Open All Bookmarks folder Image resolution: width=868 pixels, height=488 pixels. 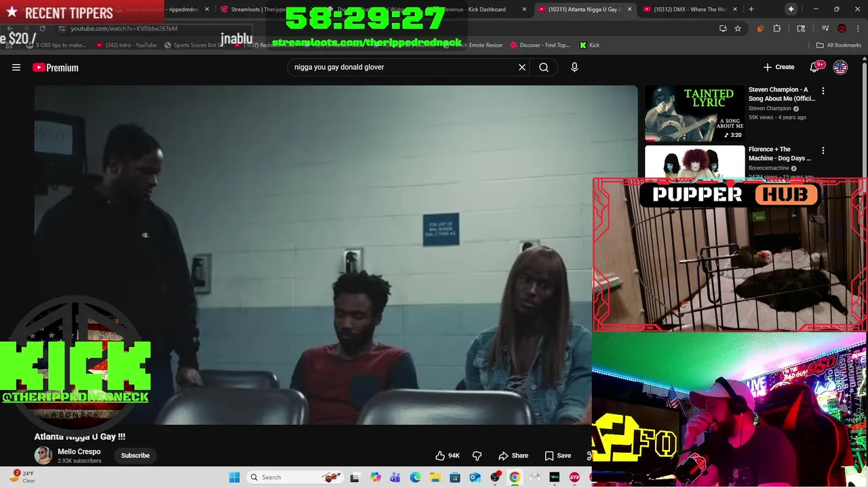[x=839, y=45]
